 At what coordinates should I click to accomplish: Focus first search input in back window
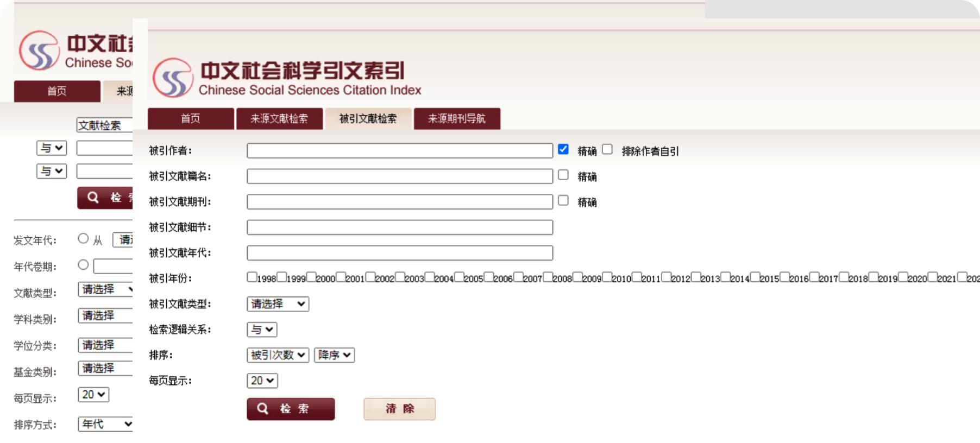[104, 148]
